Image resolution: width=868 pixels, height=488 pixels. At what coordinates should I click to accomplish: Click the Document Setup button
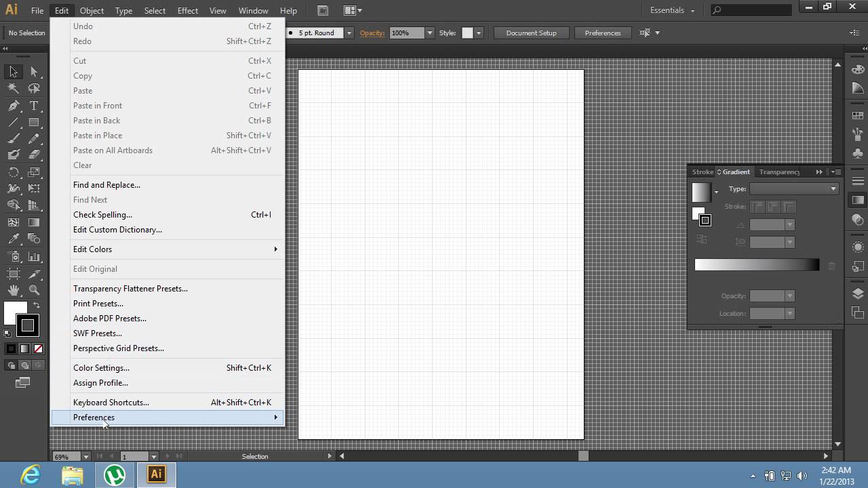tap(531, 33)
